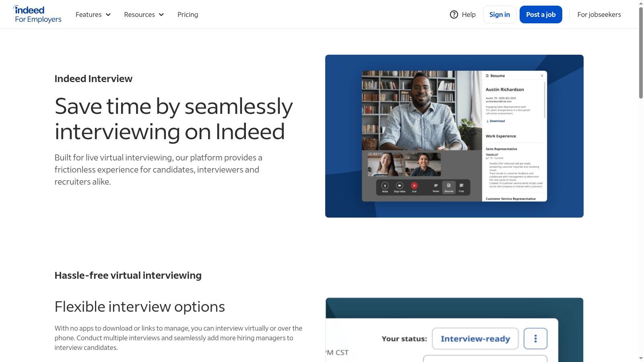Click the Austin Richardson name in resume
644x362 pixels.
pos(505,89)
